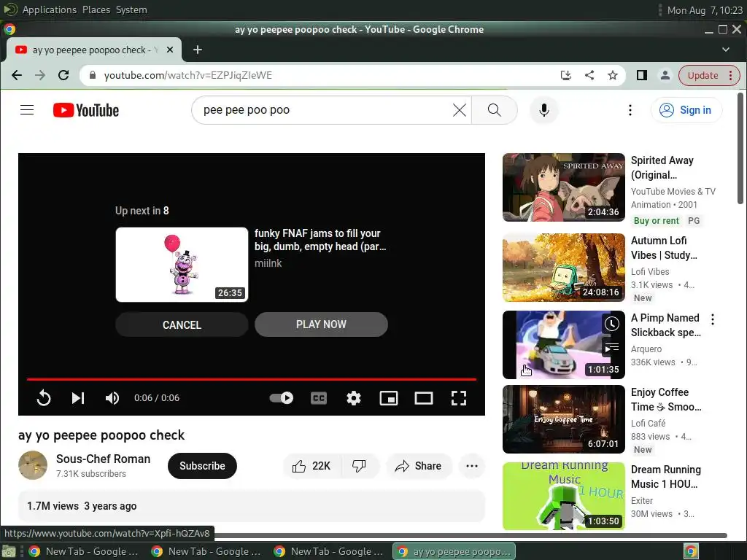Open the clock Mon Aug 7 calendar
The height and width of the screenshot is (560, 747).
pyautogui.click(x=705, y=10)
